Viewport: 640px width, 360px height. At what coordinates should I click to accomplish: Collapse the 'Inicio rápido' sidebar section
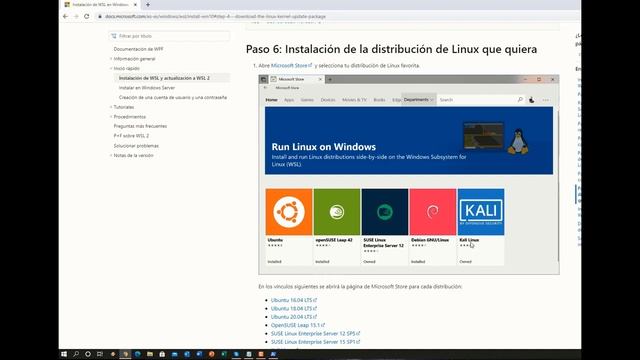[x=126, y=68]
